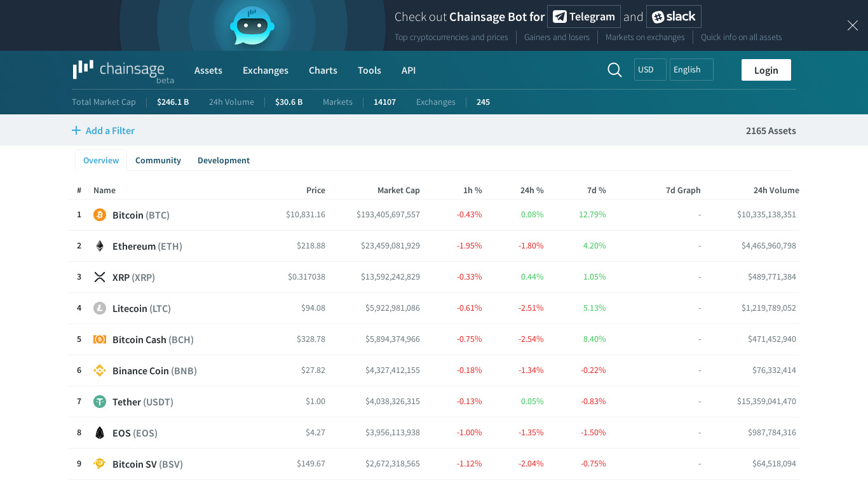This screenshot has width=868, height=488.
Task: Click the Chainsage robot mascot image
Action: (x=252, y=25)
